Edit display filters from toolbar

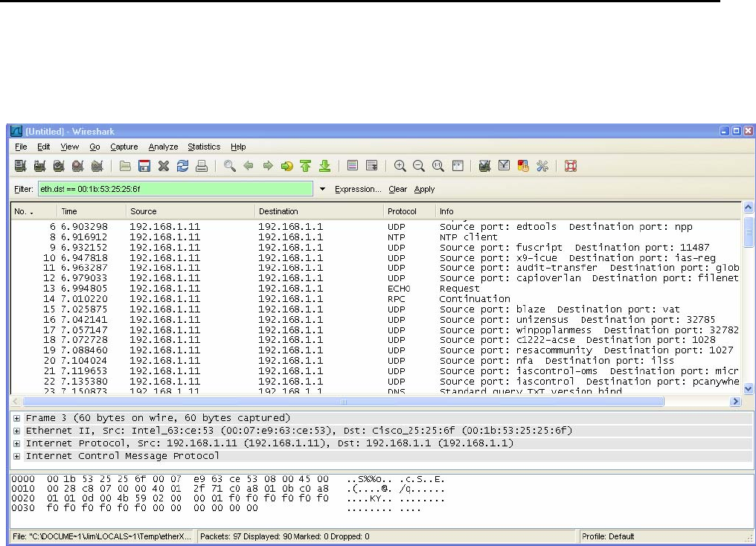(504, 167)
